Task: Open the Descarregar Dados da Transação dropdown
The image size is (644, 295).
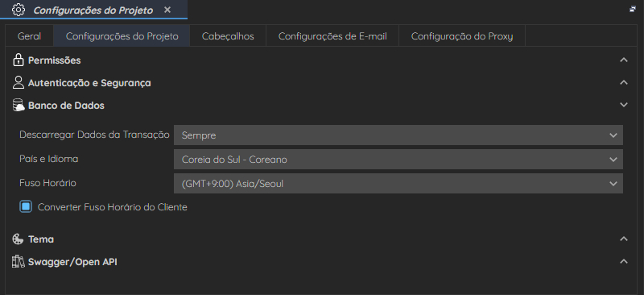Action: coord(398,135)
